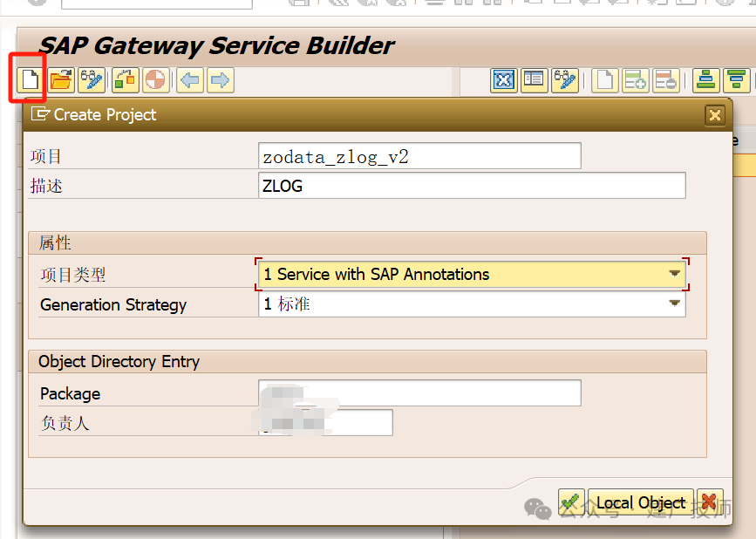756x539 pixels.
Task: Click the Generate Runtime Objects red-white circle icon
Action: 155,79
